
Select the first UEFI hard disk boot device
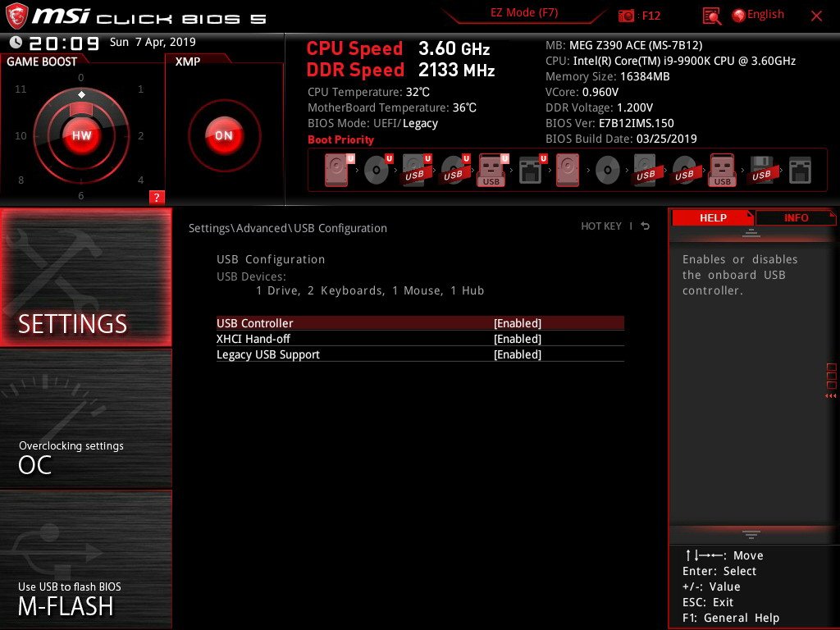point(338,170)
